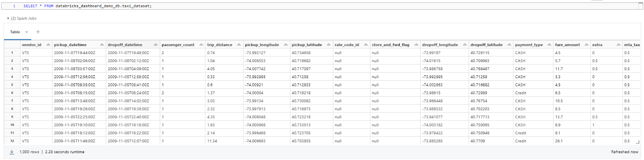644x160 pixels.
Task: Select trip distance cell 4.05
Action: pos(224,69)
